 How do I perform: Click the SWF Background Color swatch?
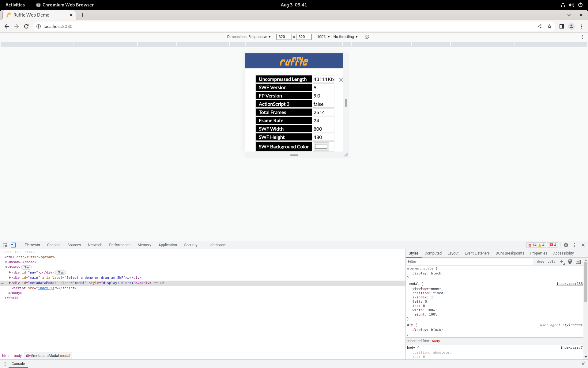(321, 146)
